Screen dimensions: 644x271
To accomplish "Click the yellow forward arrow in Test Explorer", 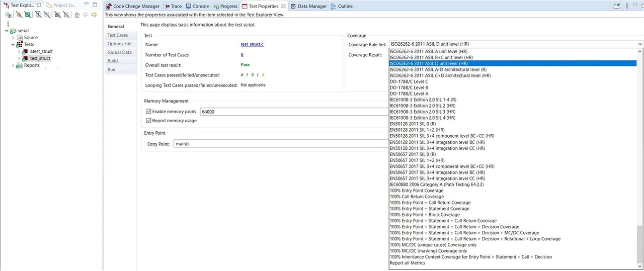I will pyautogui.click(x=94, y=15).
